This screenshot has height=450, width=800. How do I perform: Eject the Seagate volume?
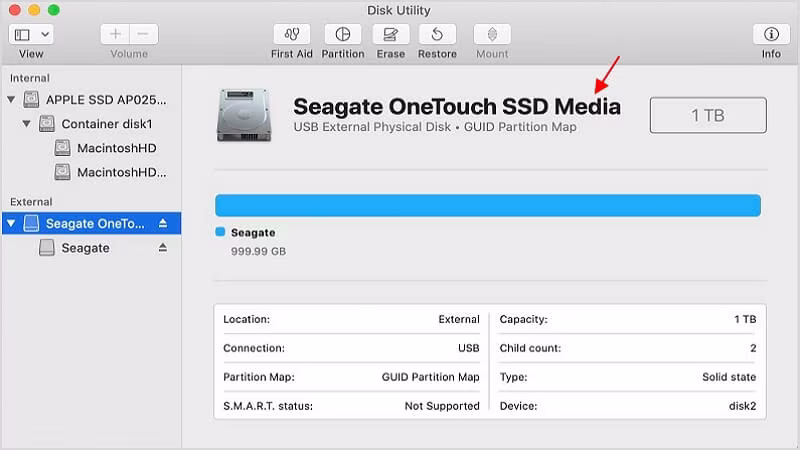tap(163, 247)
